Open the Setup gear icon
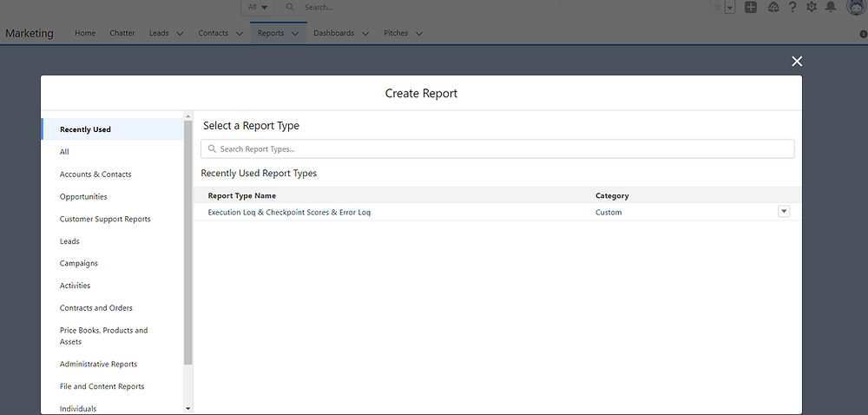This screenshot has height=415, width=868. pyautogui.click(x=812, y=7)
